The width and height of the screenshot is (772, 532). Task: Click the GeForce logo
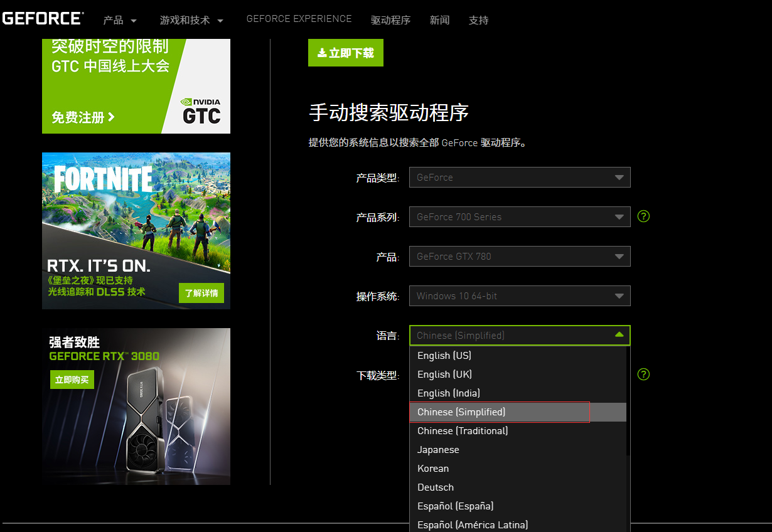point(42,18)
